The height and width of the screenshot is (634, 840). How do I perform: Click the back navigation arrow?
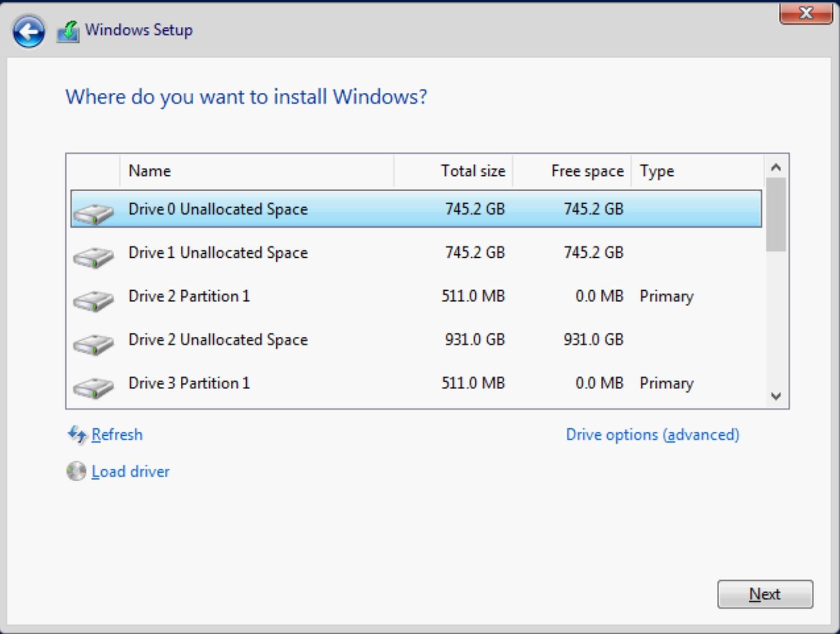coord(28,31)
